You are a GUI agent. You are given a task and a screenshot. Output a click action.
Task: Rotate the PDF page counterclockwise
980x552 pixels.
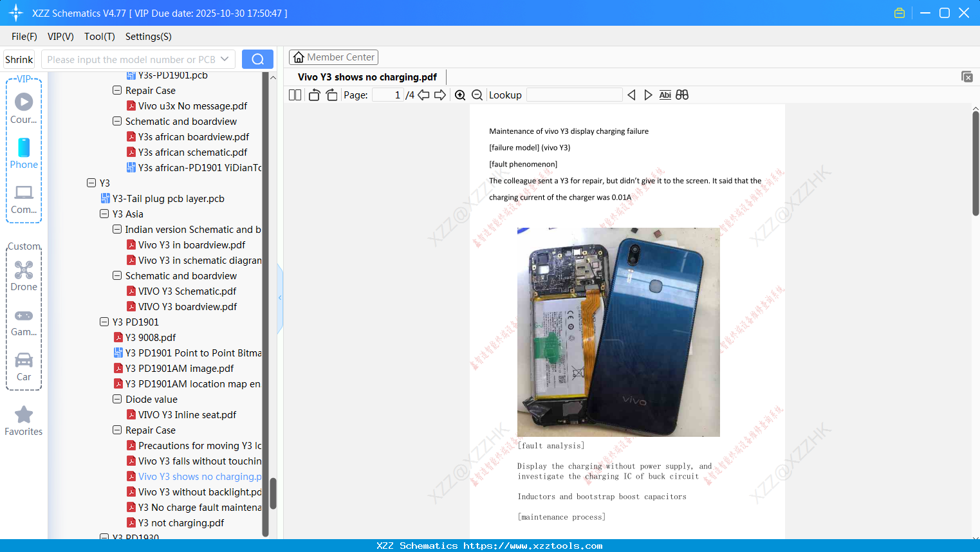point(313,95)
